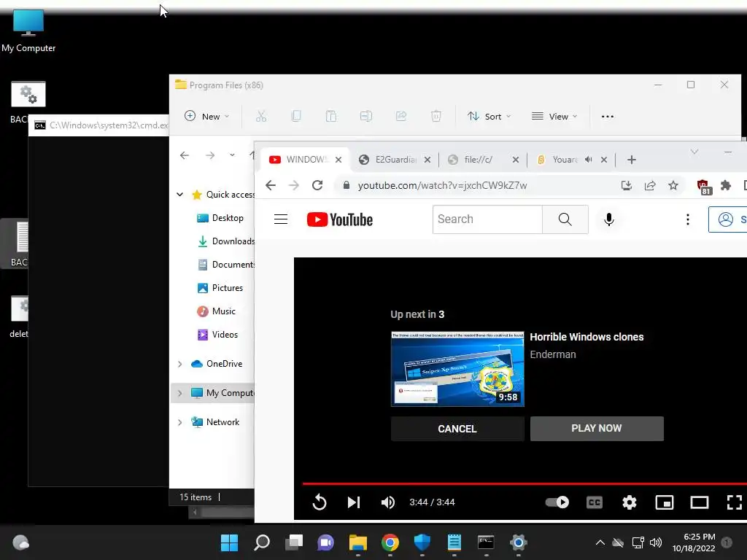Viewport: 747px width, 560px height.
Task: Click the share page icon in address bar
Action: [x=650, y=185]
